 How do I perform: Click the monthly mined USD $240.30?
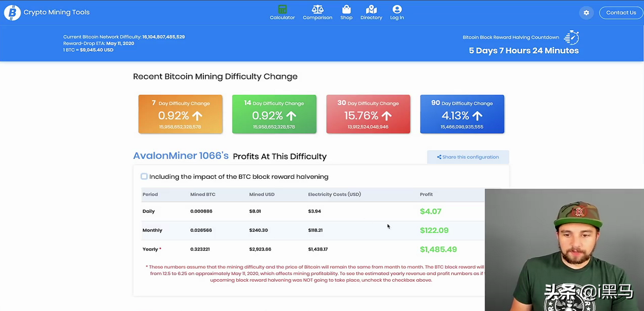pyautogui.click(x=258, y=230)
